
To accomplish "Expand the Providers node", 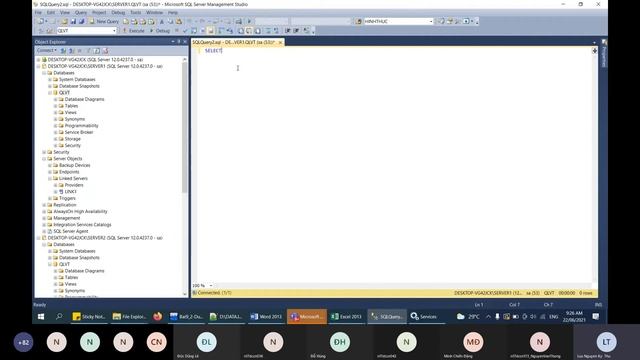I will click(56, 185).
